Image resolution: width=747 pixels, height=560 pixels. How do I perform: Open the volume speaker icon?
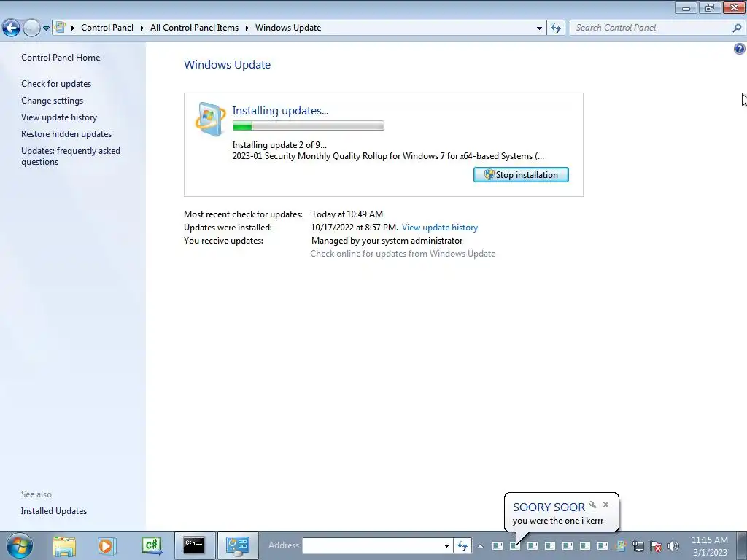673,545
